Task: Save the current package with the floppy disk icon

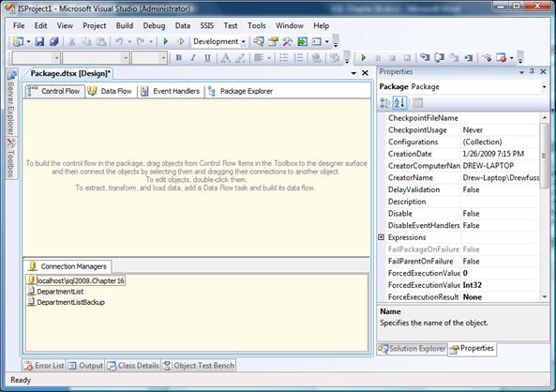Action: (39, 41)
